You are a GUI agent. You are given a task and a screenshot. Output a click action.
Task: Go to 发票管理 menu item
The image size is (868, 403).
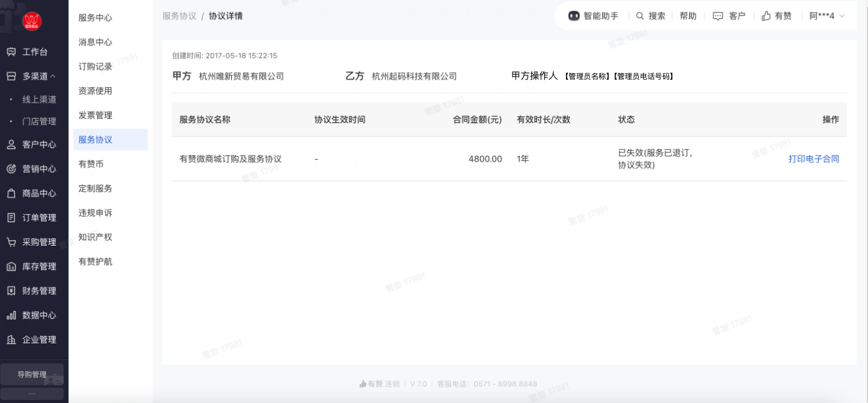point(95,116)
